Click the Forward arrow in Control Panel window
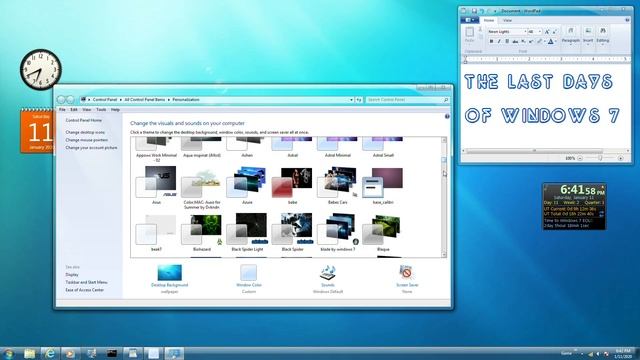The width and height of the screenshot is (640, 360). 70,100
